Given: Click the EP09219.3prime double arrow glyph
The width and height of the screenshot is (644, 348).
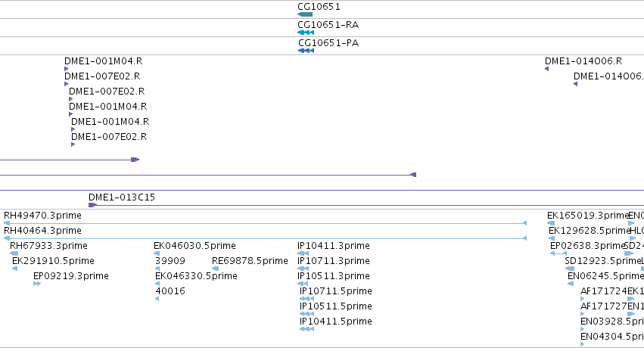Looking at the screenshot, I should click(37, 284).
